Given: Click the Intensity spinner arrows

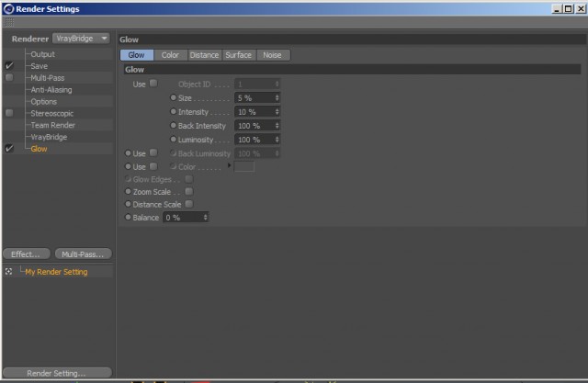Looking at the screenshot, I should pyautogui.click(x=277, y=112).
